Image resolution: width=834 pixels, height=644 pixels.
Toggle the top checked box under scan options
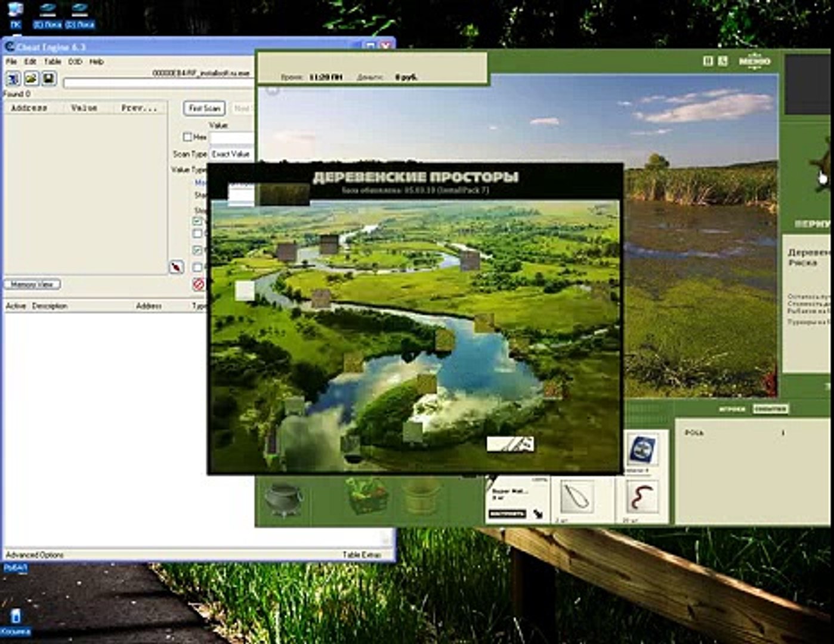[197, 221]
